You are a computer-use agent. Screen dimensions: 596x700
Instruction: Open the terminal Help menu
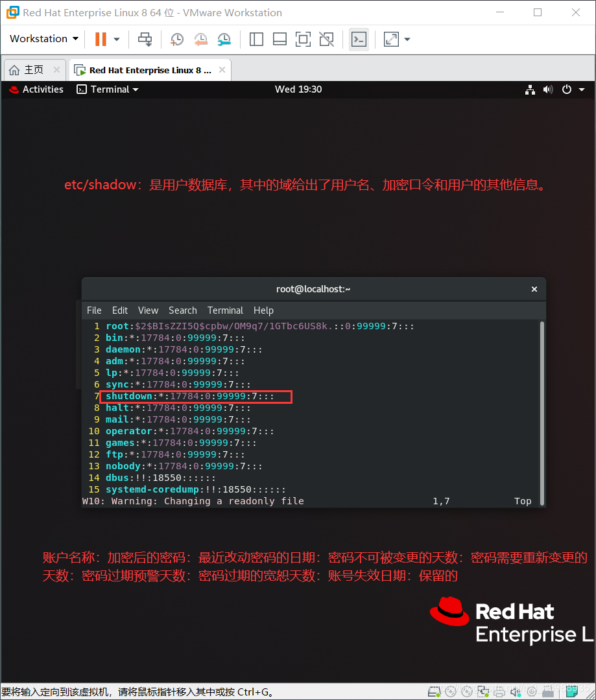pyautogui.click(x=263, y=310)
